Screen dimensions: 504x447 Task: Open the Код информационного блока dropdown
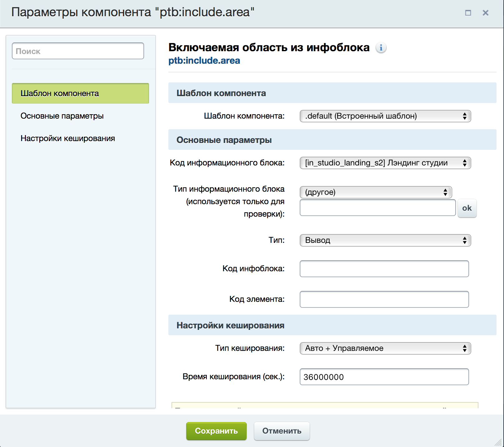point(385,163)
